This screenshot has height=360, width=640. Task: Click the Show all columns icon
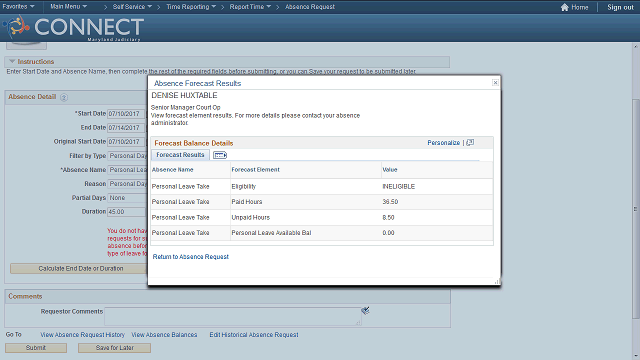point(220,155)
